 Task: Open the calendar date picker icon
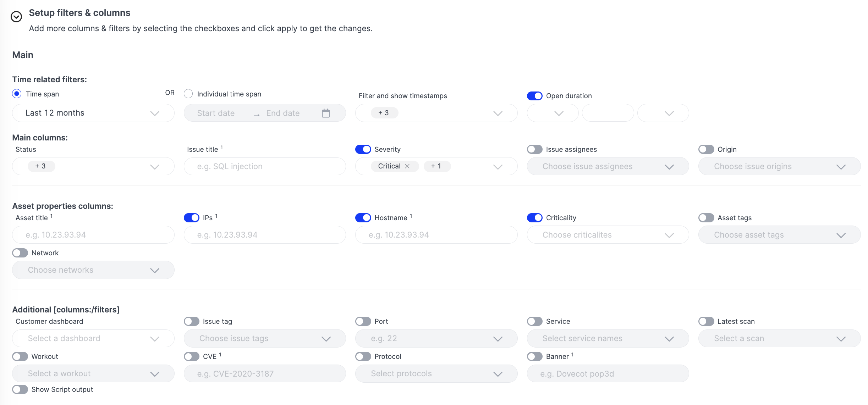pyautogui.click(x=326, y=113)
